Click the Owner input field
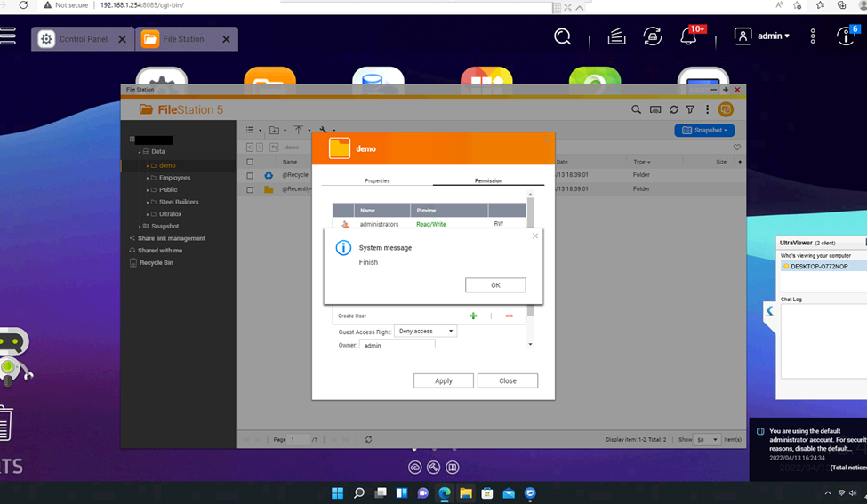This screenshot has width=867, height=504. 397,345
